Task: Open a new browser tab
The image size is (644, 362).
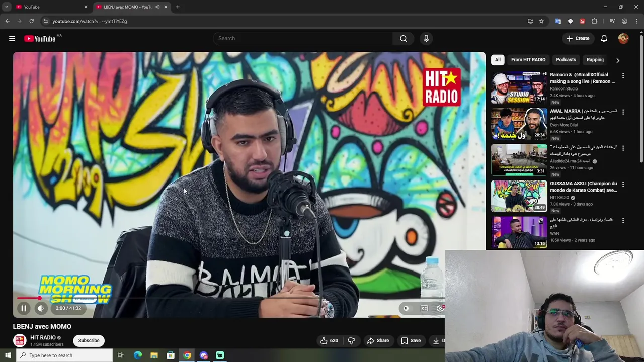Action: 178,7
